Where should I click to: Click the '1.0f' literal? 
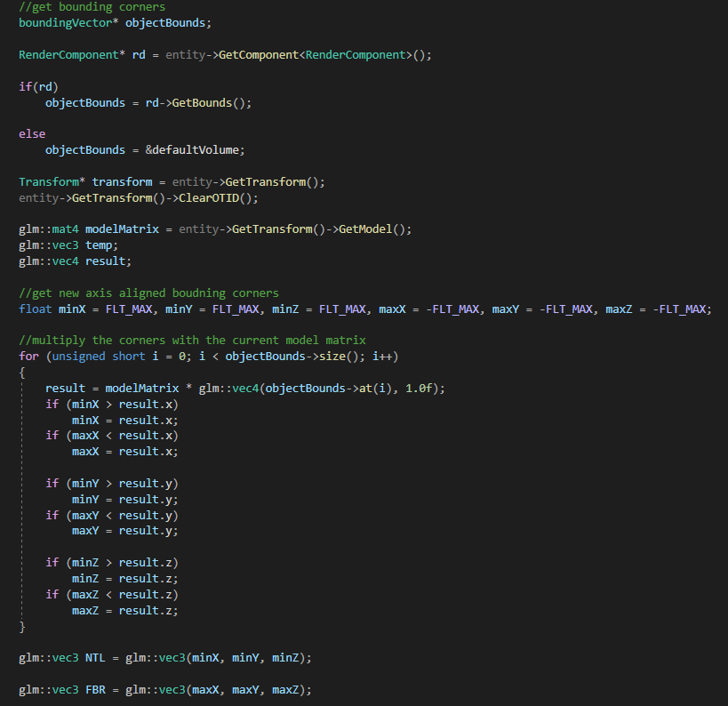tap(419, 389)
